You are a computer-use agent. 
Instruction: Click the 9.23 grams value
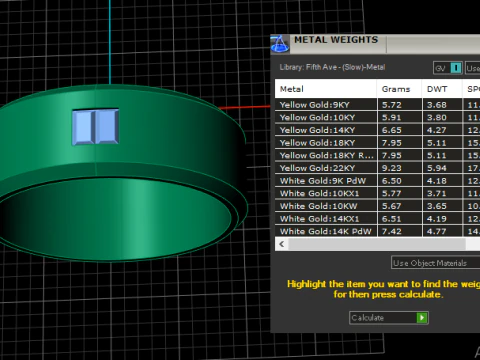point(392,168)
